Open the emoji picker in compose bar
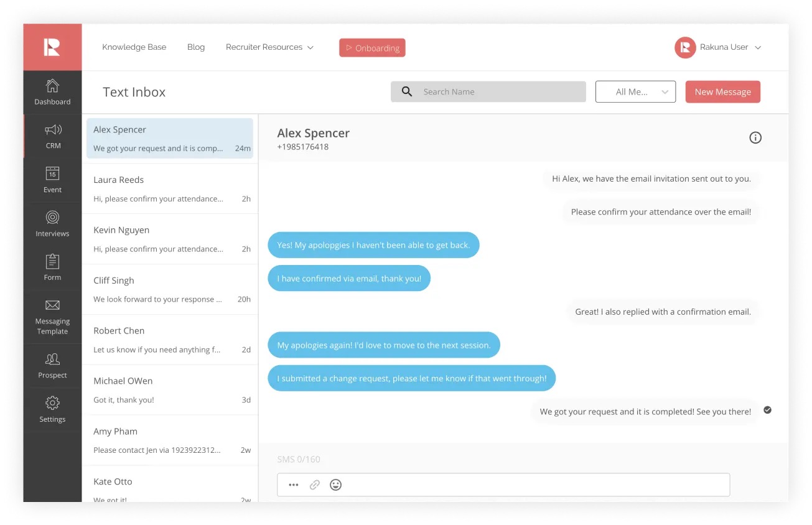Image resolution: width=812 pixels, height=525 pixels. click(335, 485)
